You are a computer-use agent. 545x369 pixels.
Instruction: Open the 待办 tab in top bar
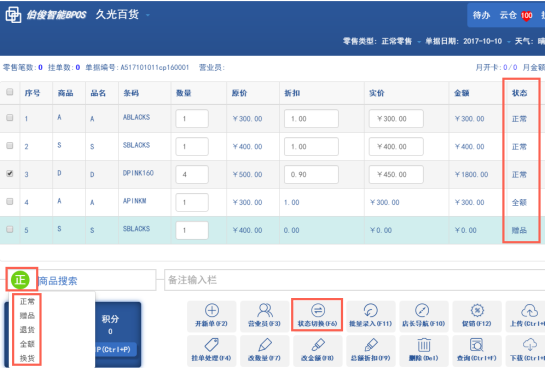coord(481,15)
